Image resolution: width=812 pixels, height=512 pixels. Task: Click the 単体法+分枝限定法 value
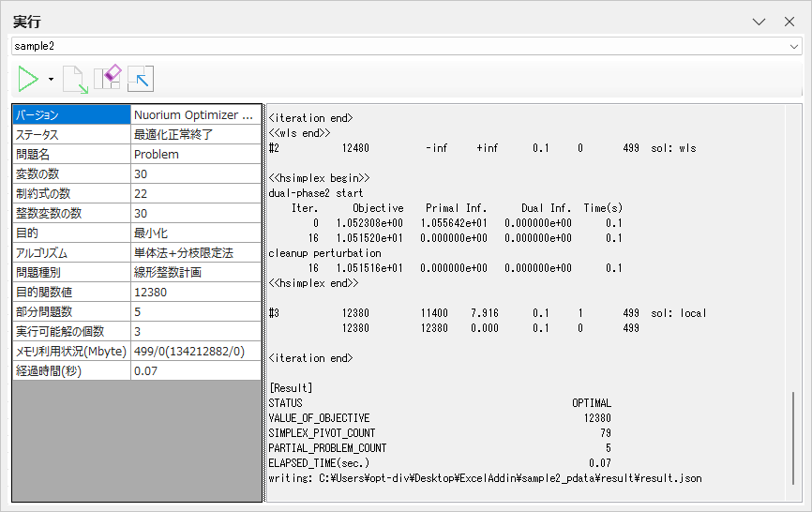coord(196,252)
